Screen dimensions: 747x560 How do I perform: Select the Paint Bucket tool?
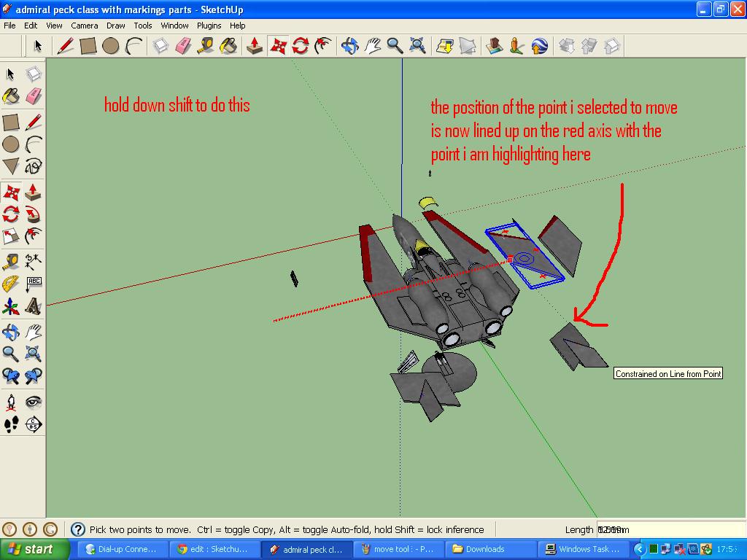[x=11, y=95]
